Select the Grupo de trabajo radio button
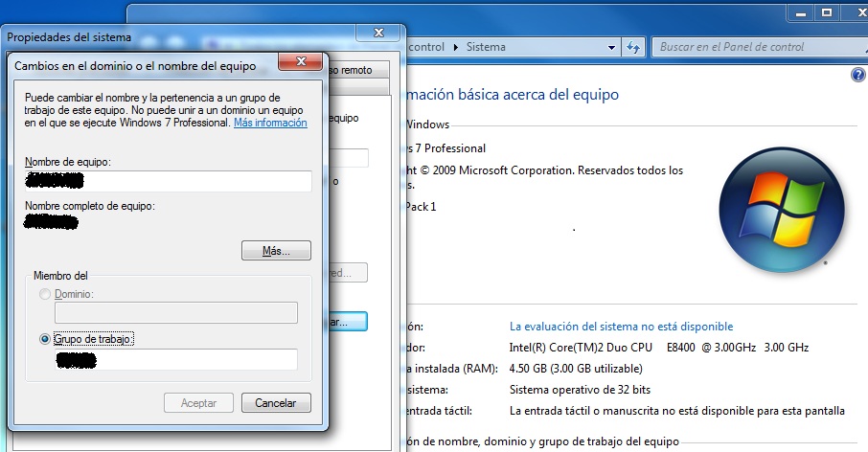Screen dimensions: 868x452 coord(45,339)
